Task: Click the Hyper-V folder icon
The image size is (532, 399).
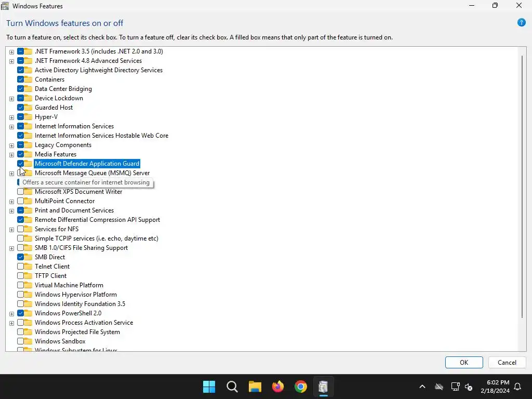Action: (28, 117)
